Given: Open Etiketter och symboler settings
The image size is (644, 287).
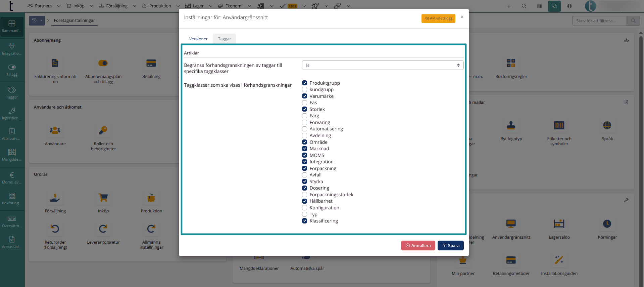Looking at the screenshot, I should coord(559,125).
